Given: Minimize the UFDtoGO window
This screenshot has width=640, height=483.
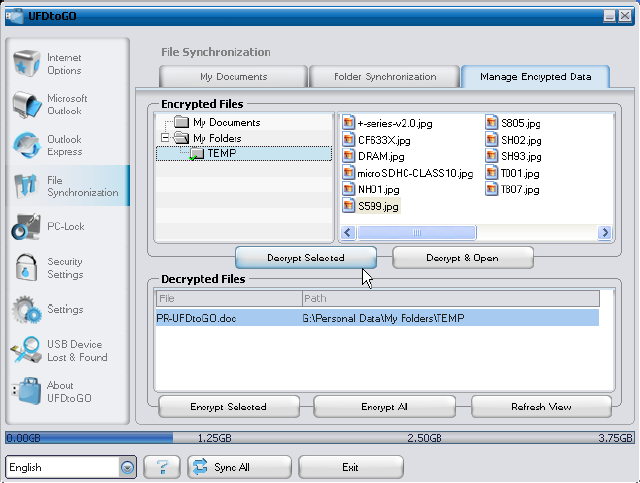Looking at the screenshot, I should (x=609, y=16).
